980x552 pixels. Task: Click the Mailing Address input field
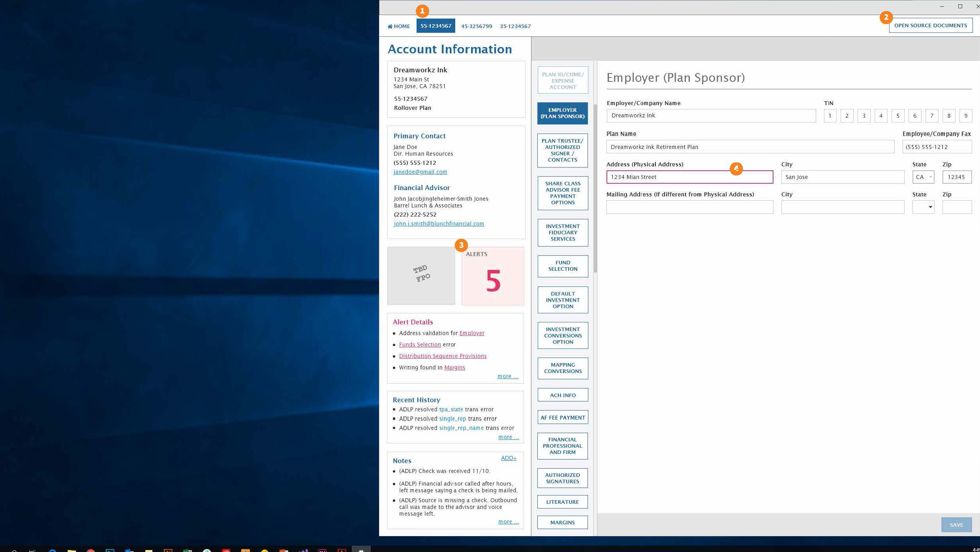point(689,207)
